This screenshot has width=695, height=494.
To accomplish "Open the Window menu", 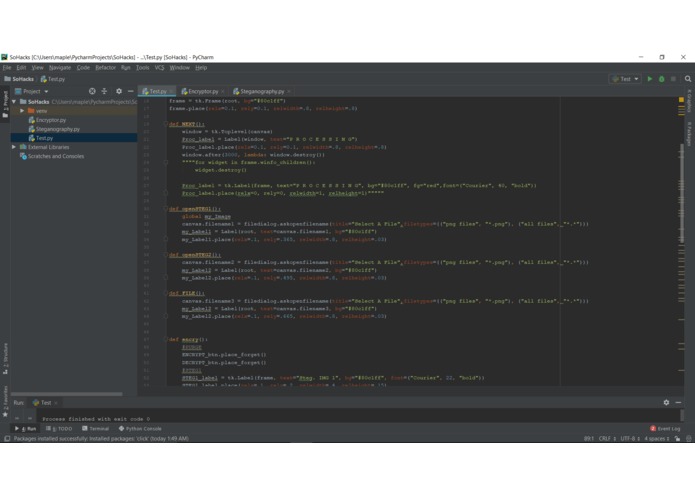I will coord(179,68).
